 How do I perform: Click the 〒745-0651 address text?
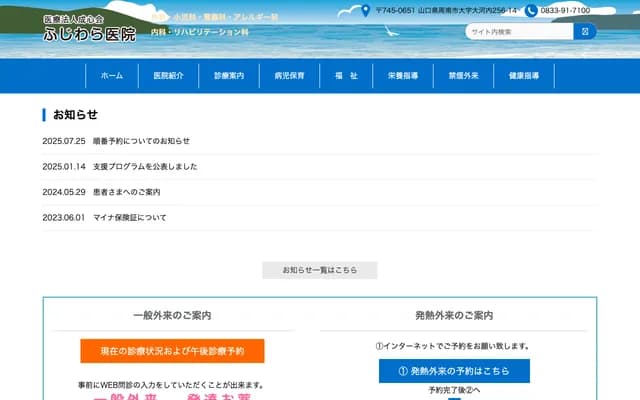pyautogui.click(x=446, y=11)
